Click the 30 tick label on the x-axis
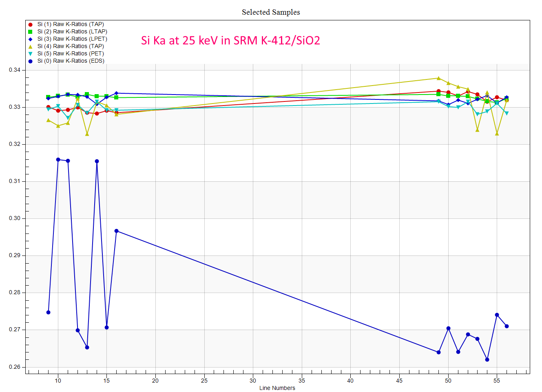 point(253,381)
